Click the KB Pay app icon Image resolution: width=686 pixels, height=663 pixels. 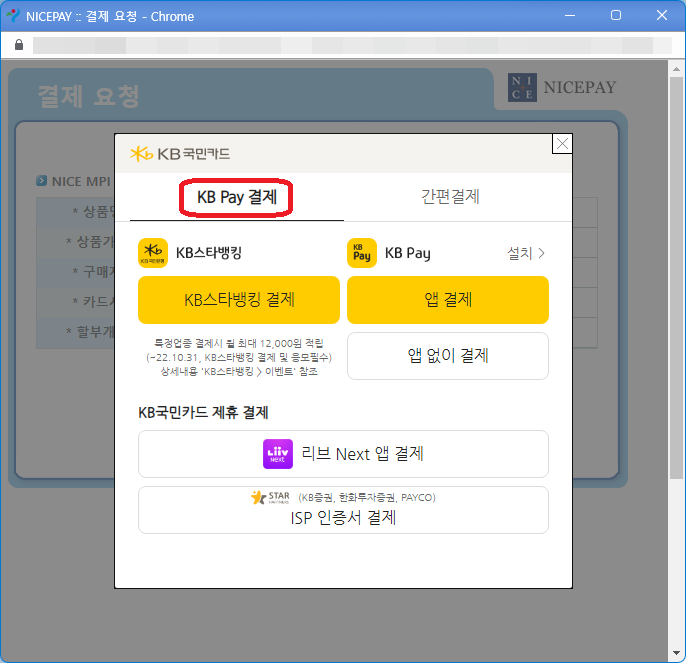[362, 253]
